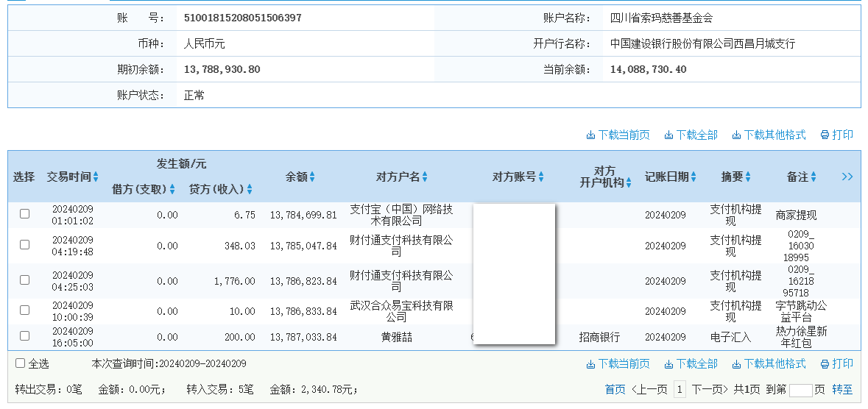Screen dimensions: 868x409
Task: Click 招商银行 institution cell
Action: tap(599, 337)
